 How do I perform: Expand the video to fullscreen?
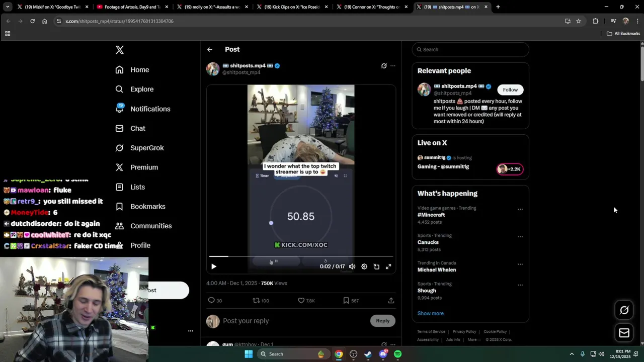(388, 266)
